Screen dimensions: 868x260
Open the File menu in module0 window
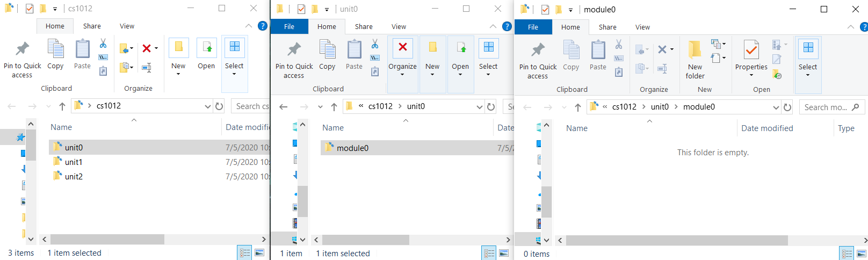point(533,27)
